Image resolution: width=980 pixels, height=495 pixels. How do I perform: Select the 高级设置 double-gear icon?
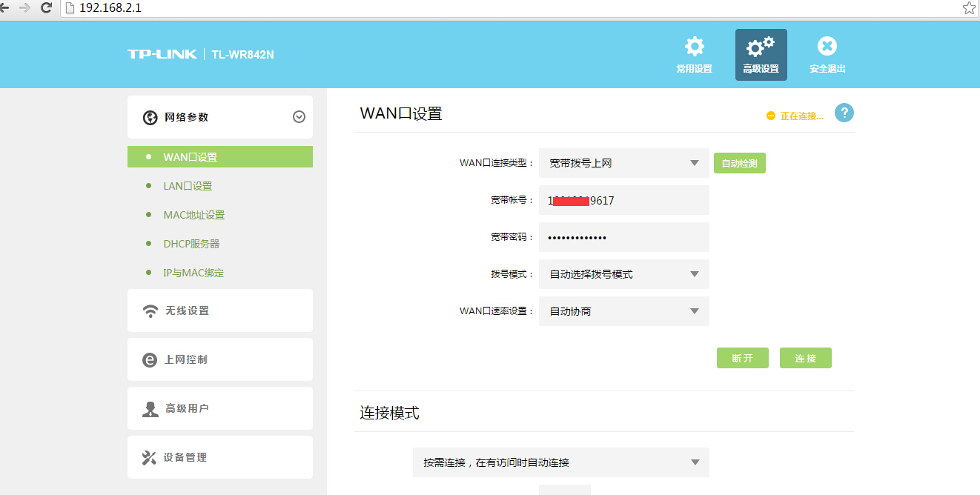click(761, 47)
